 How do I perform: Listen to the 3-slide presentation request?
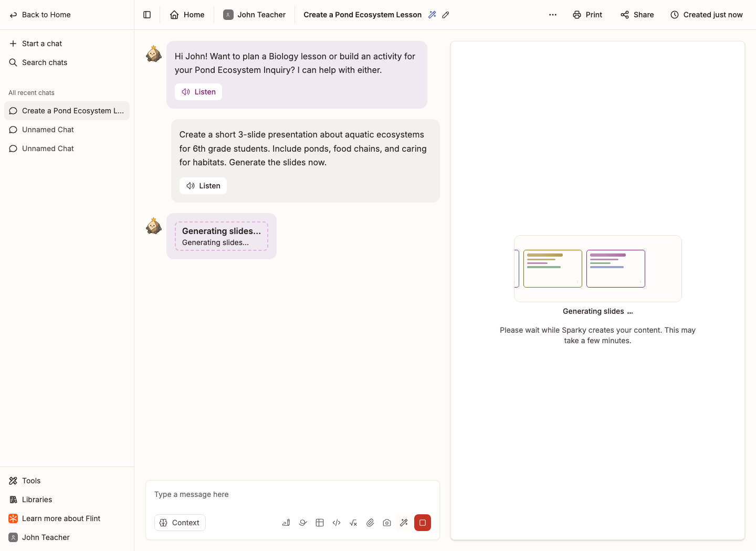[203, 186]
